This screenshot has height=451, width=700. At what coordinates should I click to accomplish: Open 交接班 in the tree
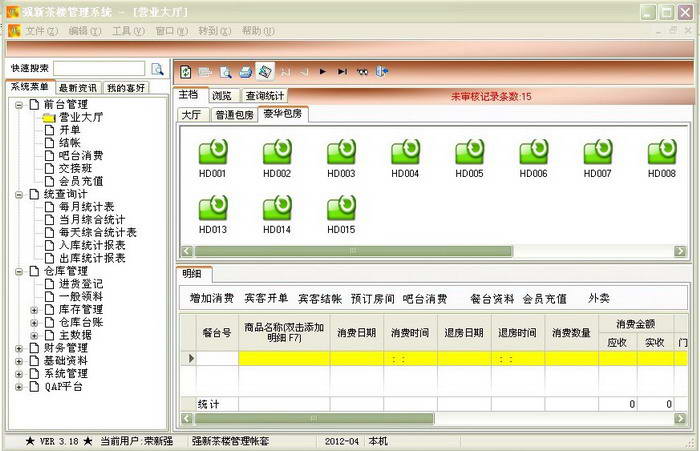pos(75,168)
